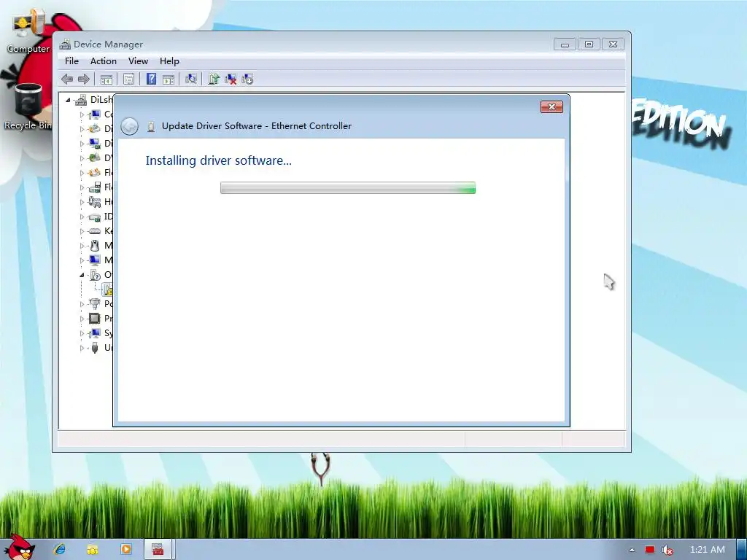
Task: Open the View menu in Device Manager
Action: point(138,61)
